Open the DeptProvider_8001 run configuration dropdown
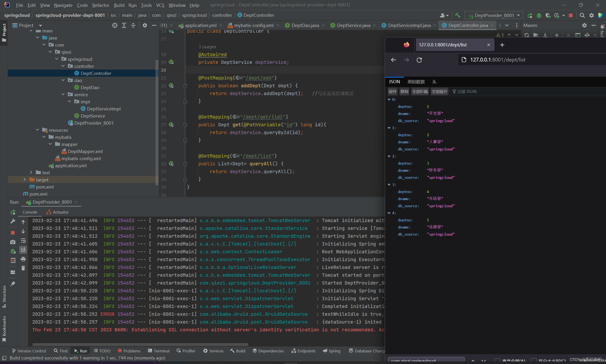The image size is (606, 364). tap(494, 15)
